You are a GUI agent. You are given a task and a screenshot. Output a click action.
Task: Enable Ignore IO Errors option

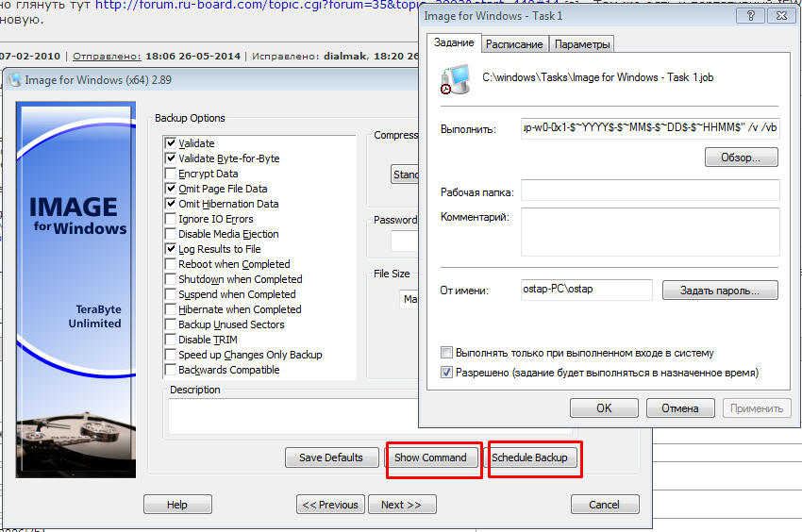click(171, 219)
